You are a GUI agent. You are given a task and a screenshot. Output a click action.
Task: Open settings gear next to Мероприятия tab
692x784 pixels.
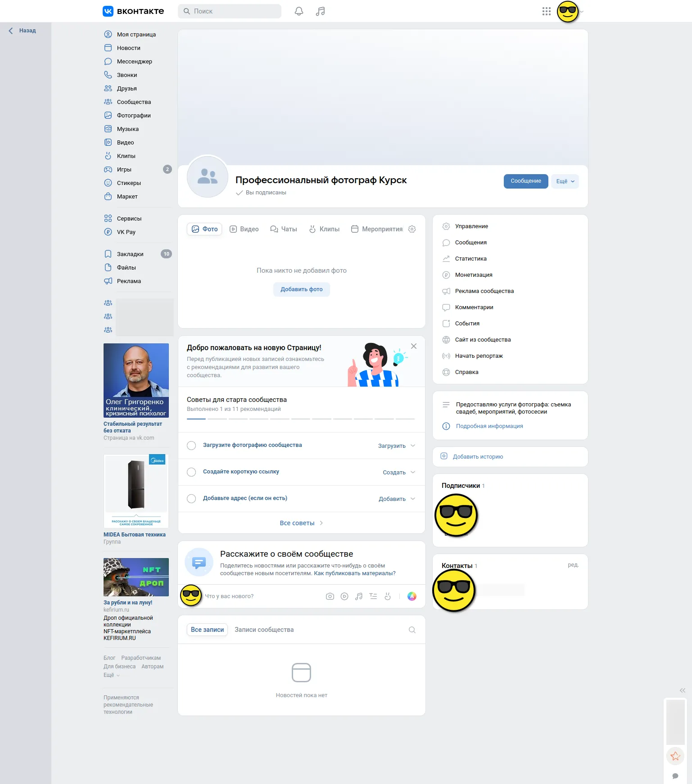(x=412, y=229)
